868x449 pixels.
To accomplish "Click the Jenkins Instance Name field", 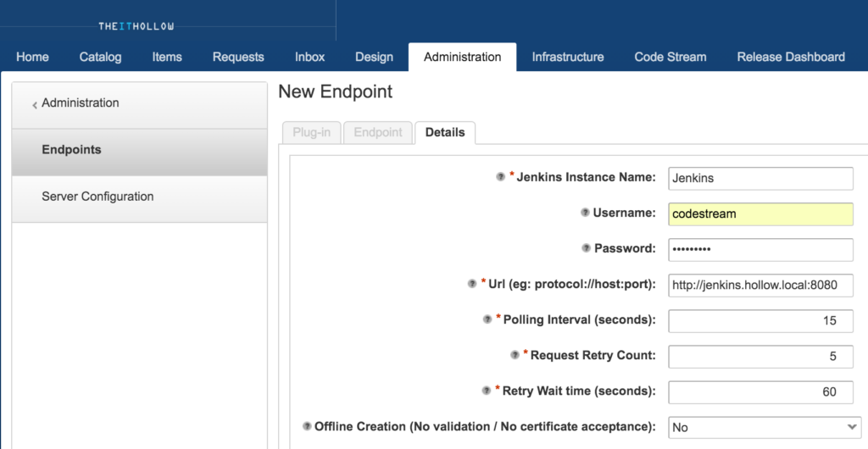I will [760, 179].
